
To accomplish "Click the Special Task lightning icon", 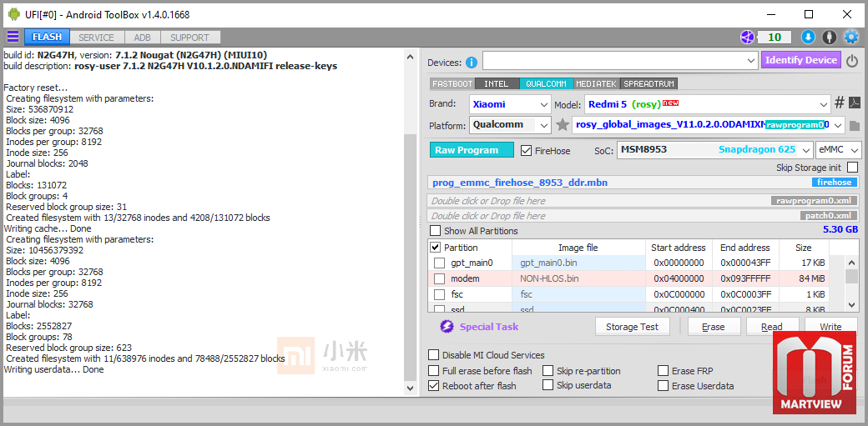I will (447, 327).
